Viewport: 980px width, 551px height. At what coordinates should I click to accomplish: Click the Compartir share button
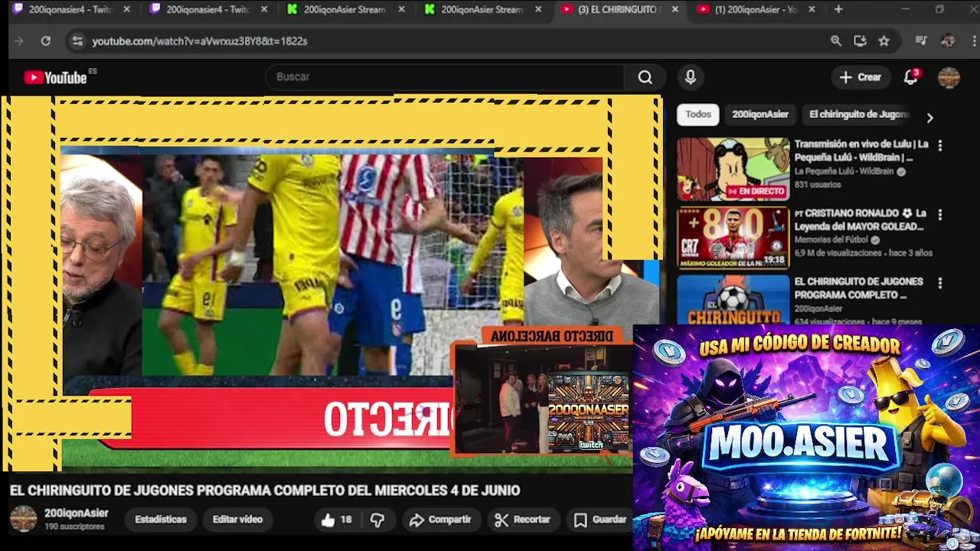click(x=440, y=520)
